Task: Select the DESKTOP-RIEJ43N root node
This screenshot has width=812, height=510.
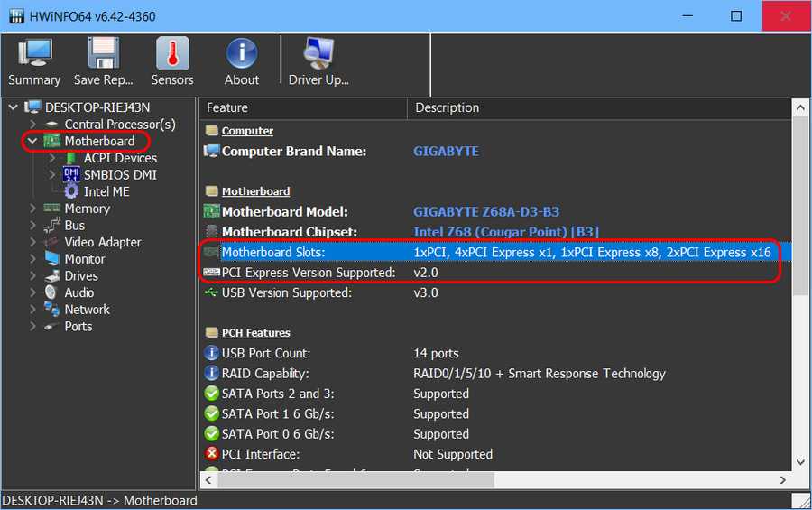Action: [x=97, y=107]
